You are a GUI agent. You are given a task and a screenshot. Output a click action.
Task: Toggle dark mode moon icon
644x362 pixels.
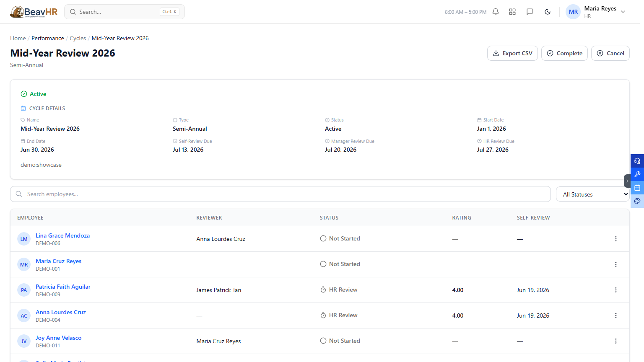click(x=548, y=12)
